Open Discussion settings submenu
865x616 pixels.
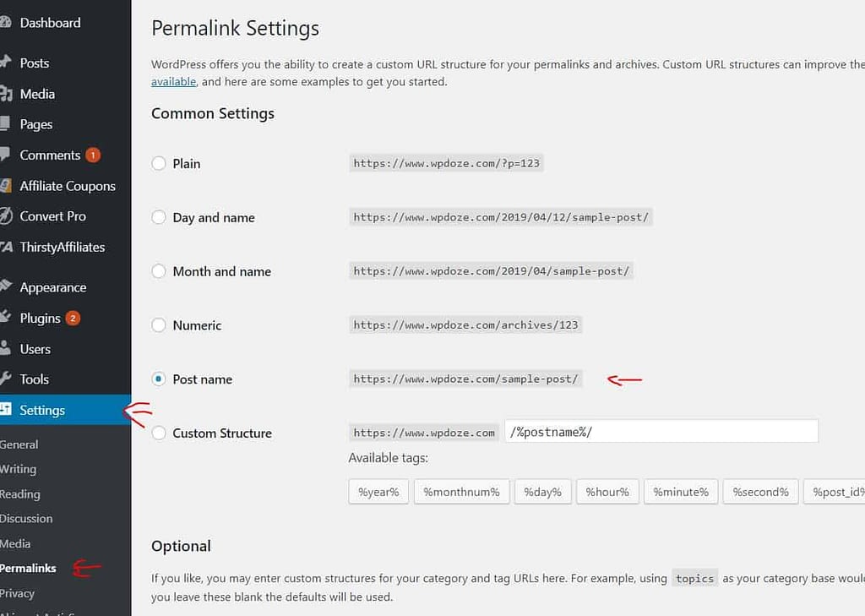coord(26,518)
